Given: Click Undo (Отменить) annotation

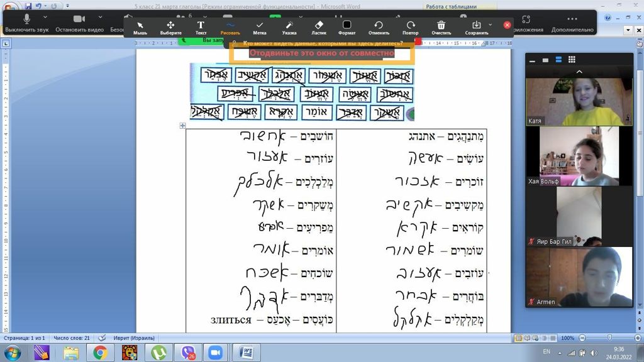Looking at the screenshot, I should [x=379, y=28].
